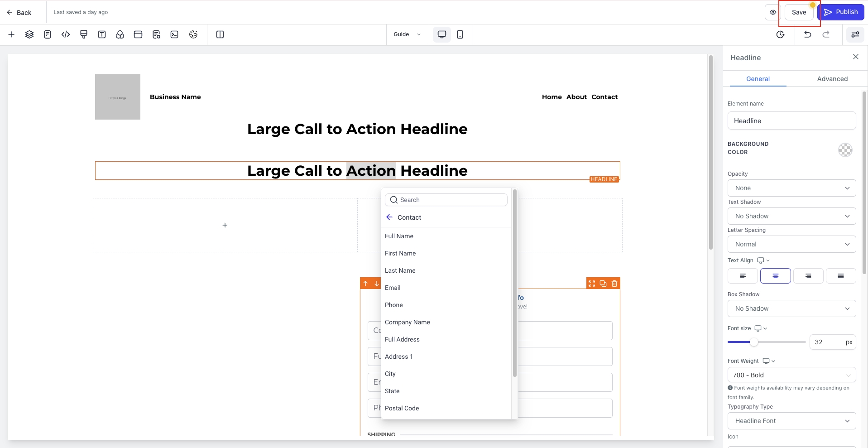The height and width of the screenshot is (448, 868).
Task: Delete the selected form section via trash icon
Action: coord(614,284)
